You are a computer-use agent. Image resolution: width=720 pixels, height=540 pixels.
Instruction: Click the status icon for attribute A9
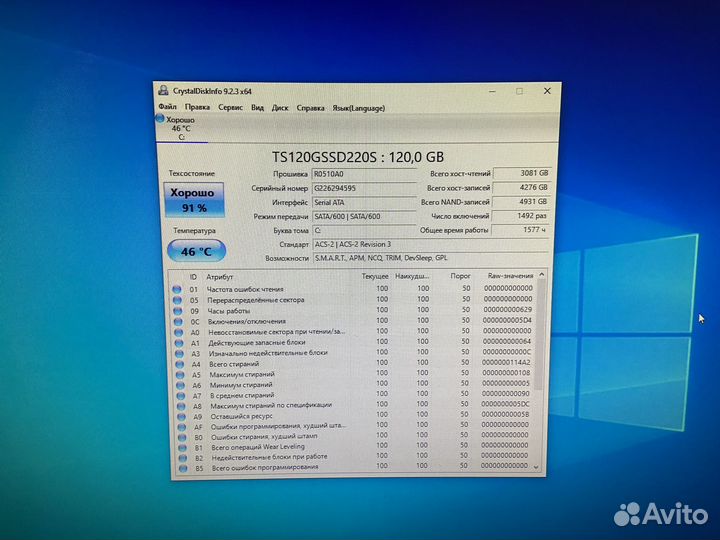(182, 416)
